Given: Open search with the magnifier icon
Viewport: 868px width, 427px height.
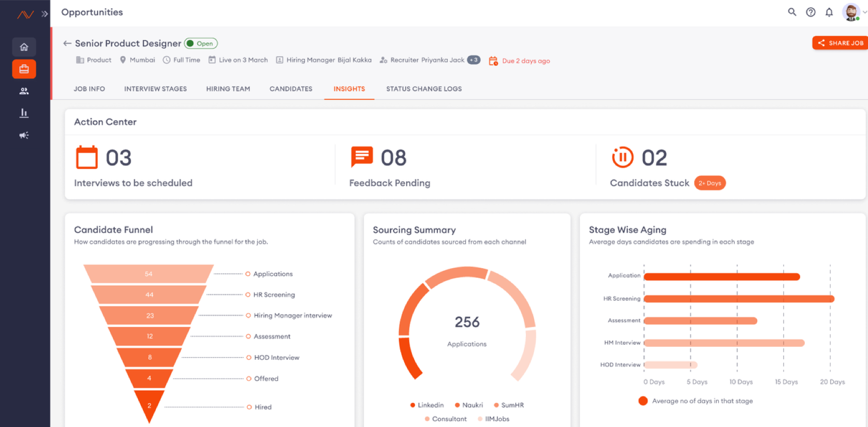Looking at the screenshot, I should point(792,12).
